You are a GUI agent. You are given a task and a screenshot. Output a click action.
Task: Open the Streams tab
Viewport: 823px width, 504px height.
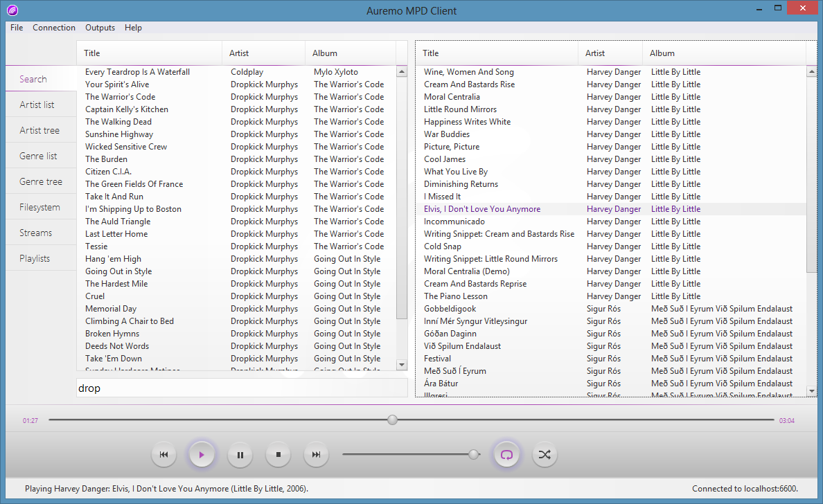pyautogui.click(x=41, y=233)
